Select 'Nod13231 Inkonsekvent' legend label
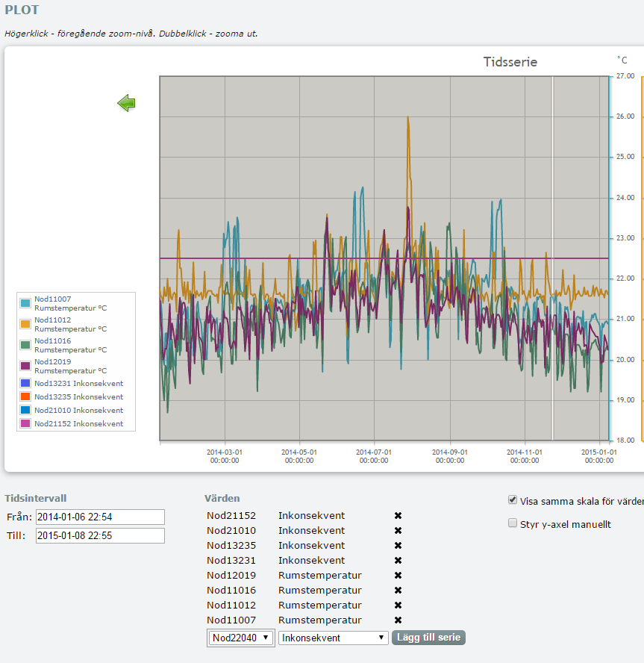 (x=78, y=383)
